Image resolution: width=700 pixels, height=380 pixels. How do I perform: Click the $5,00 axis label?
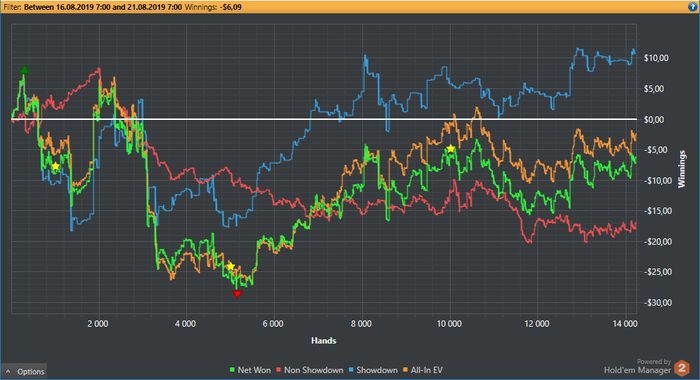click(654, 89)
